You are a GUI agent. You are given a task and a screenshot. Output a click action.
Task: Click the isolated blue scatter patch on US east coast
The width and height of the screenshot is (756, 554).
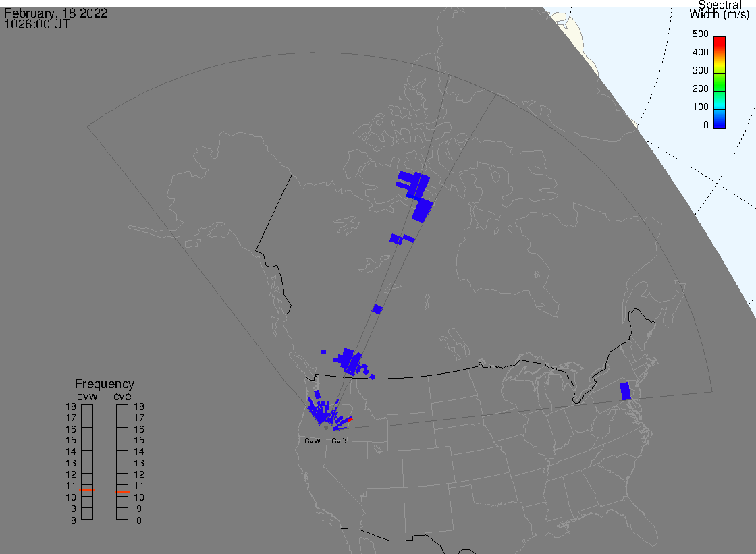[x=625, y=391]
